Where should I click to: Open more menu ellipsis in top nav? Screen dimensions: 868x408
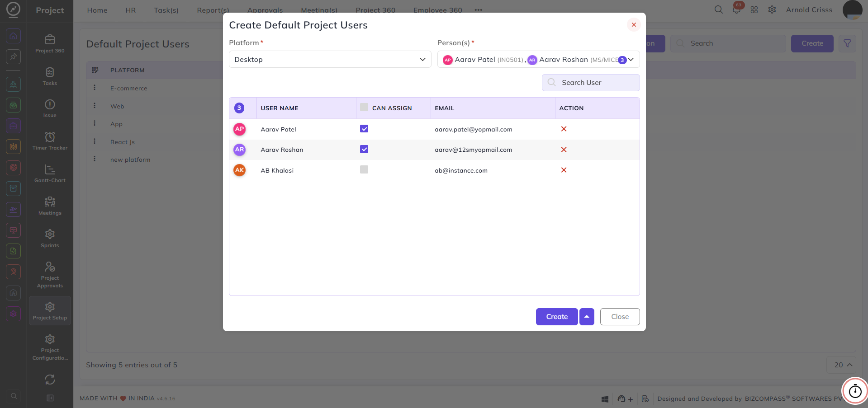(478, 10)
